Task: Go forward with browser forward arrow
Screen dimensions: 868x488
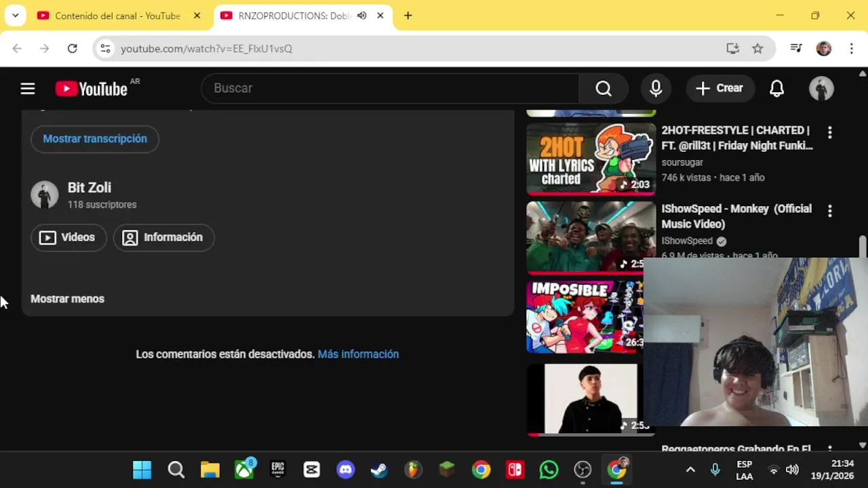Action: 44,49
